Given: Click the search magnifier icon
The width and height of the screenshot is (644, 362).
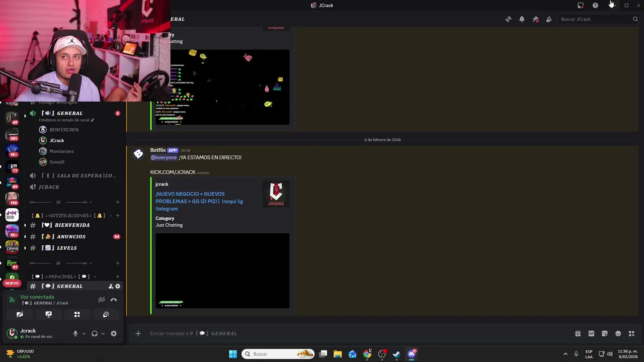Looking at the screenshot, I should point(635,19).
